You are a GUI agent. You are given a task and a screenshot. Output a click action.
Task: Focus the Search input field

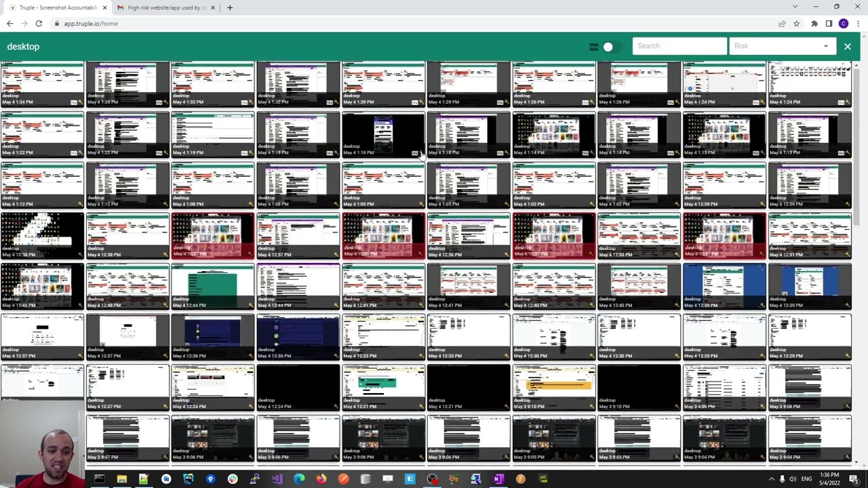click(679, 46)
